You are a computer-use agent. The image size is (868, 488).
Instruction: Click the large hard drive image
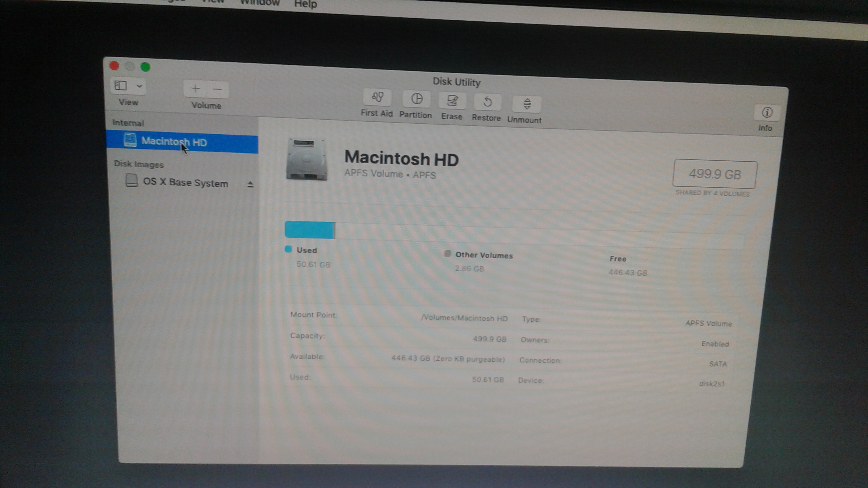click(307, 159)
